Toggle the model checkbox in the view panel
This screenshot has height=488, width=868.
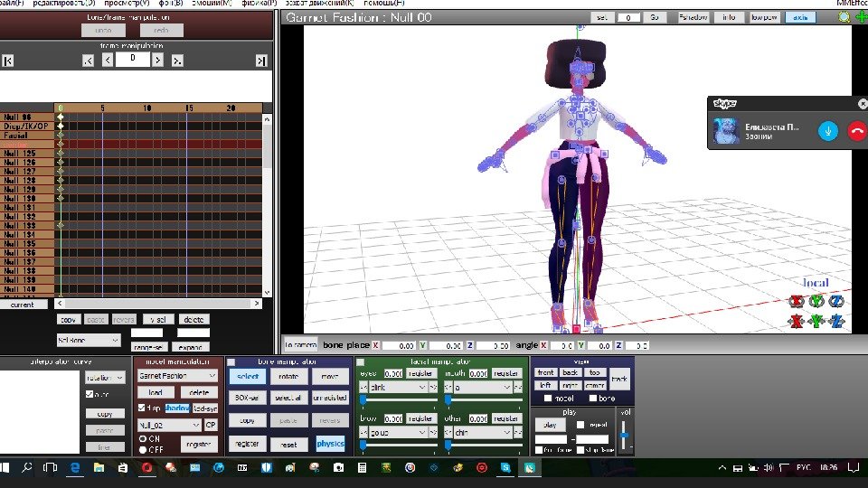pos(548,398)
